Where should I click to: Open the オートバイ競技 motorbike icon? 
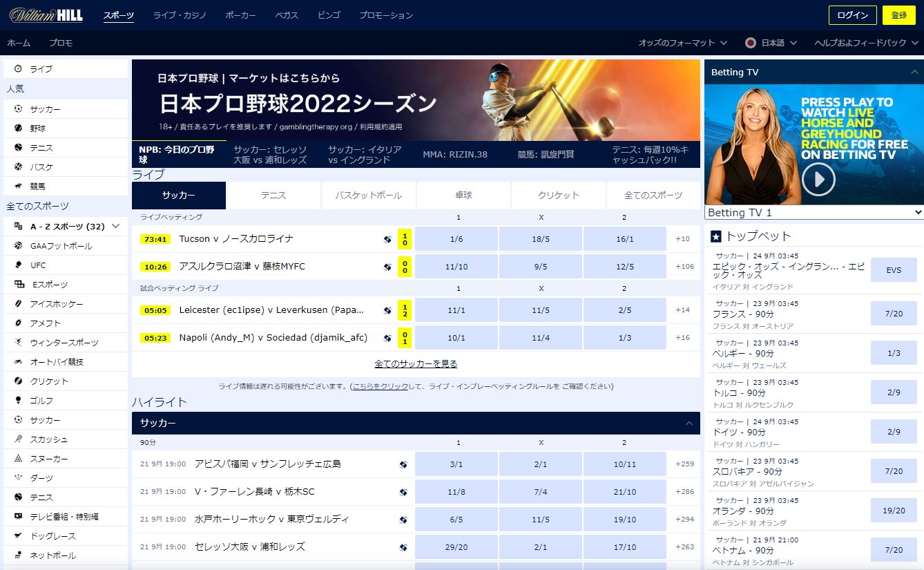18,362
